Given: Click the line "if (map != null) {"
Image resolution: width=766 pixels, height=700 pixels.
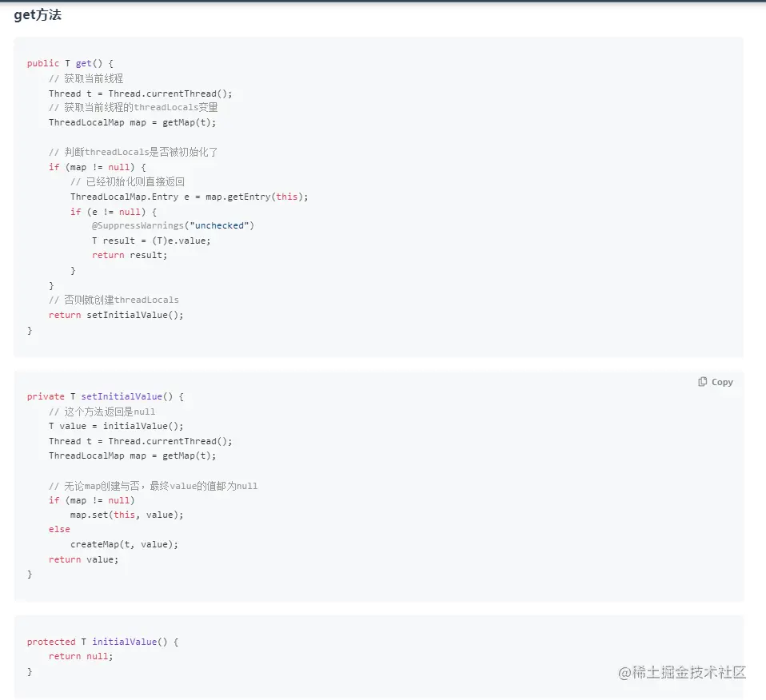Looking at the screenshot, I should point(98,168).
